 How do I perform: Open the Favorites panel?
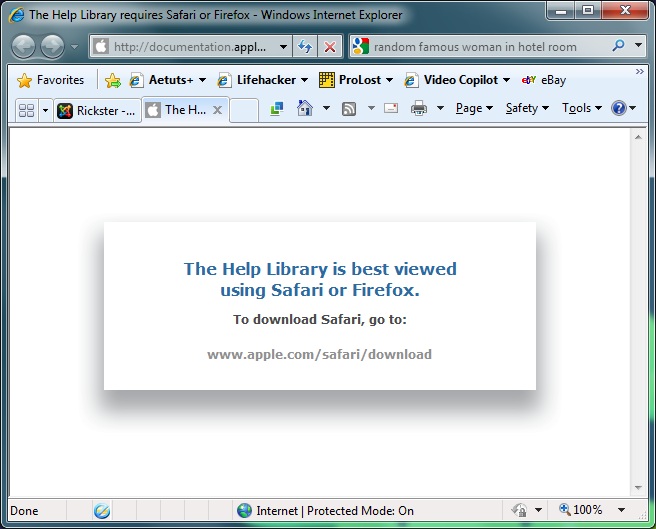pos(50,80)
